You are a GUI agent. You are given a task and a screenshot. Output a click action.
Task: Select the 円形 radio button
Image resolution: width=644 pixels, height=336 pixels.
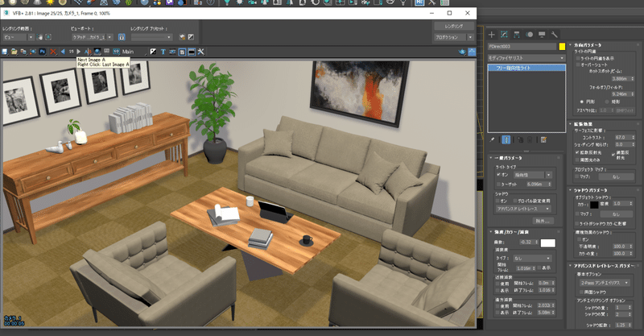click(x=582, y=102)
